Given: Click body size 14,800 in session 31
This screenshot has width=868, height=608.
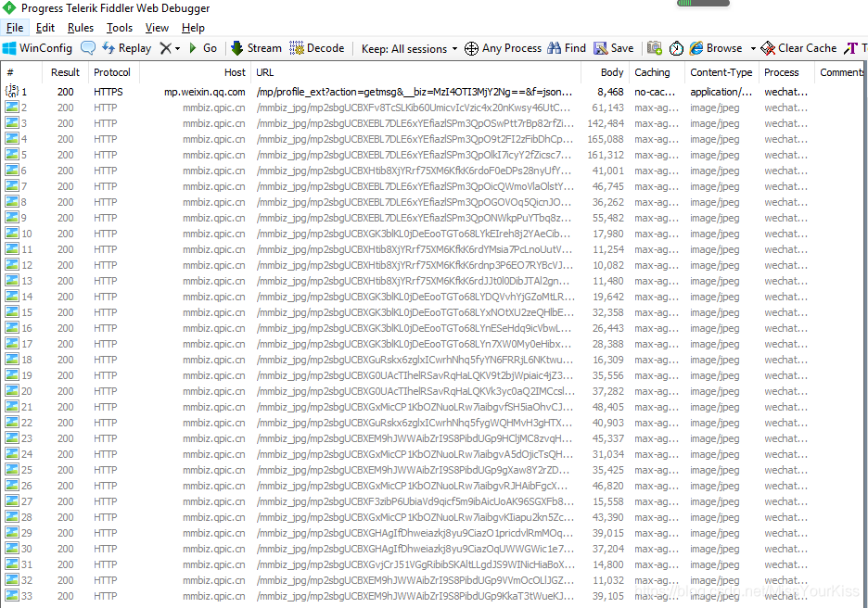Looking at the screenshot, I should pos(607,564).
